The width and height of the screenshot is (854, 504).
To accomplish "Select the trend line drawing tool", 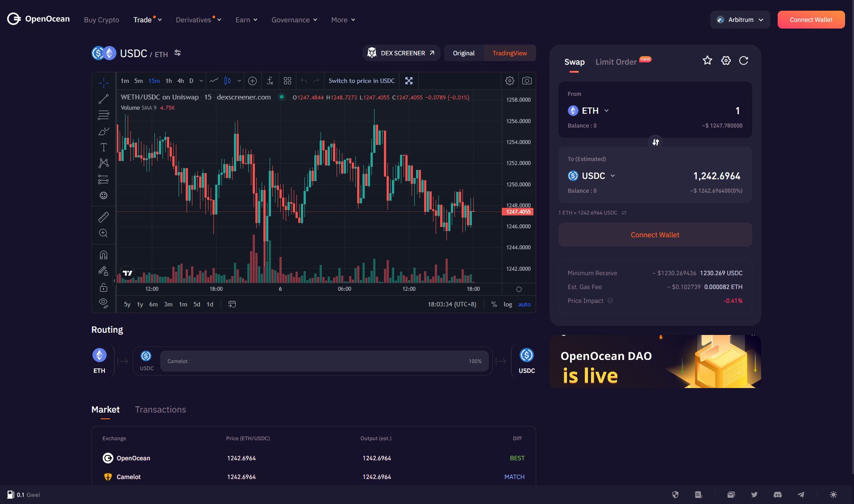I will coord(104,99).
